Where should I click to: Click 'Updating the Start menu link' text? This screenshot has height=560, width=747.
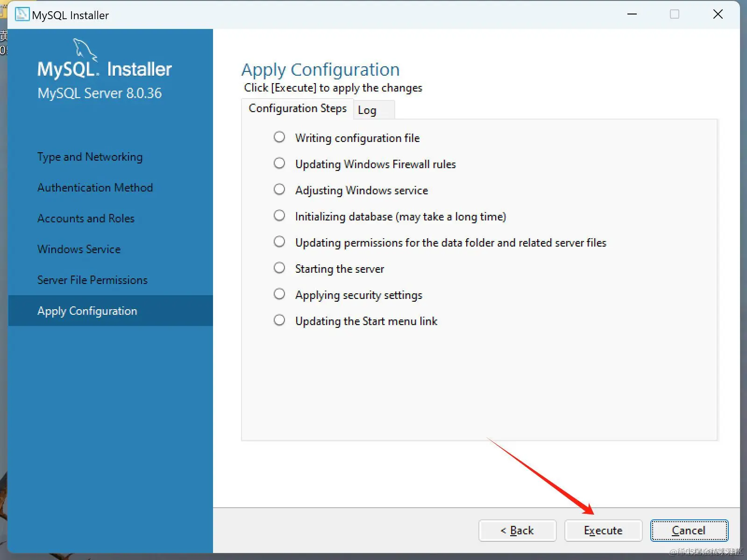366,321
